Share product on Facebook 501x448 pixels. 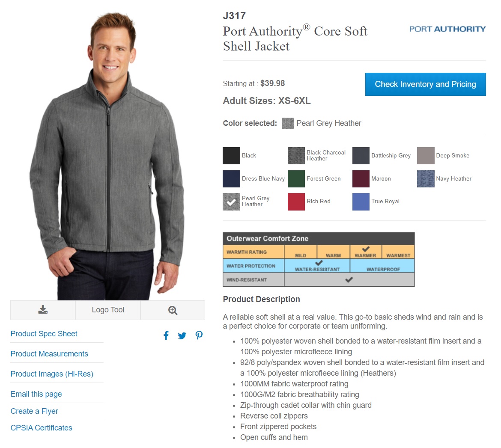(x=166, y=335)
